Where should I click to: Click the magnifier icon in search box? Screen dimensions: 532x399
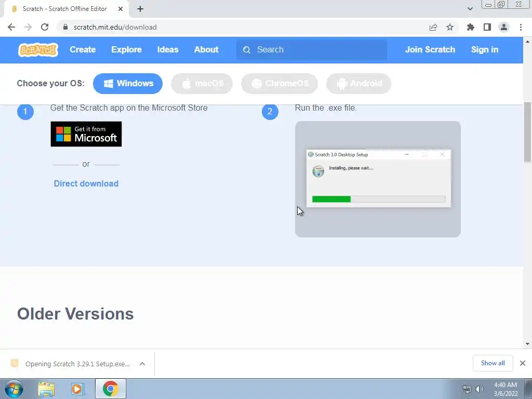pyautogui.click(x=247, y=50)
